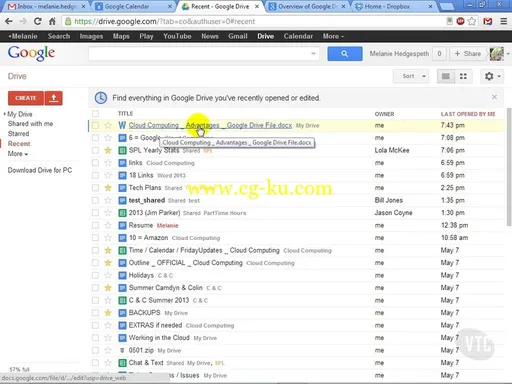Click the Gmail extension icon in toolbar
The height and width of the screenshot is (384, 512).
pos(488,21)
